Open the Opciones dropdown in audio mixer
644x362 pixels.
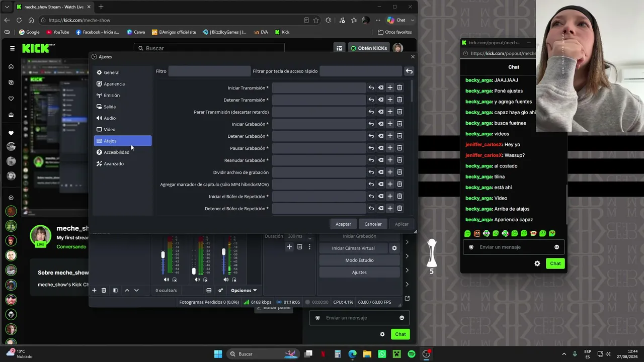[244, 290]
